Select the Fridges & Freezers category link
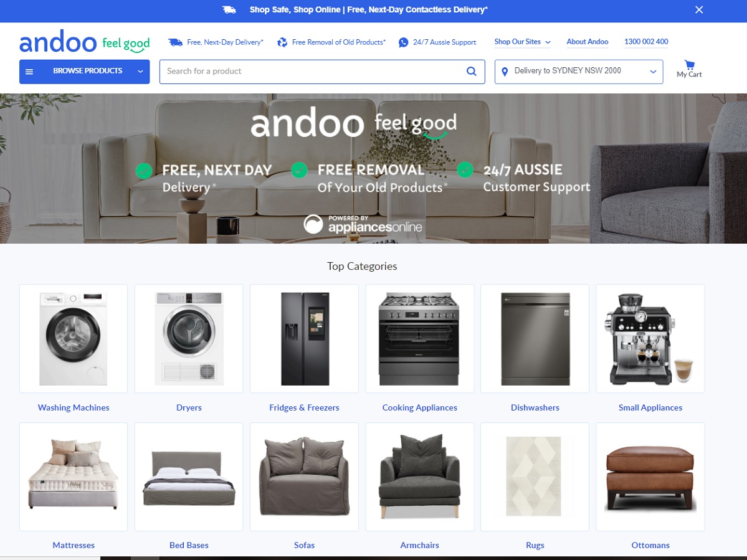 304,407
